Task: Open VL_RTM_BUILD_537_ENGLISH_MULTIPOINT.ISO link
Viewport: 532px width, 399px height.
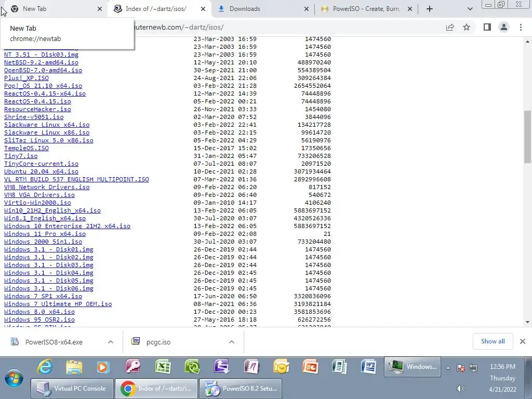Action: pos(76,179)
